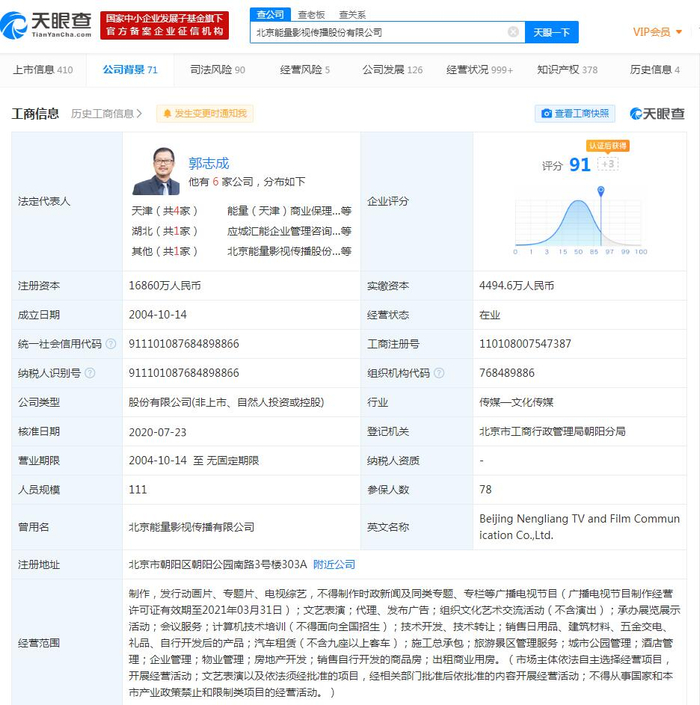700x705 pixels.
Task: Open the 公司背景 71 tab
Action: (130, 70)
